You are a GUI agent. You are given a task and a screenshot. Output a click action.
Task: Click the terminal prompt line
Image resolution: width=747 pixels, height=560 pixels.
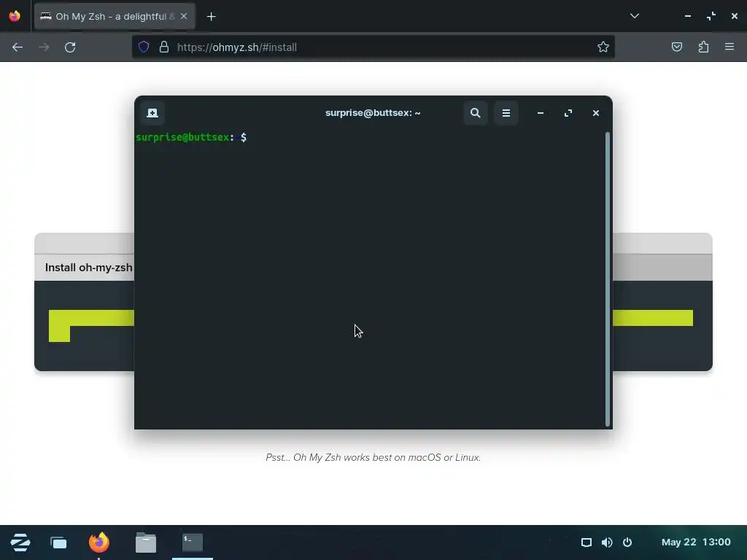point(191,138)
